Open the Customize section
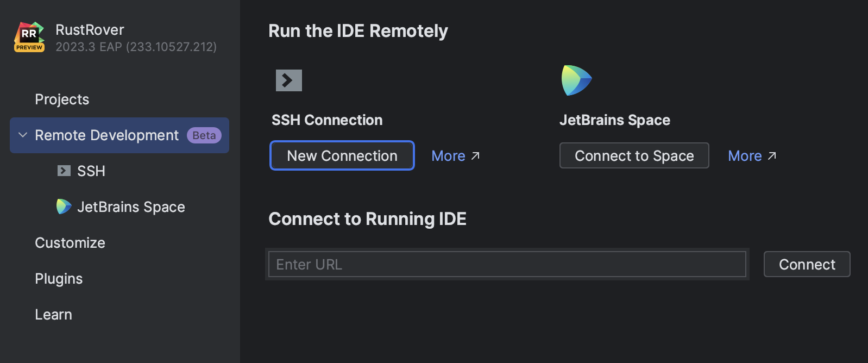 70,243
